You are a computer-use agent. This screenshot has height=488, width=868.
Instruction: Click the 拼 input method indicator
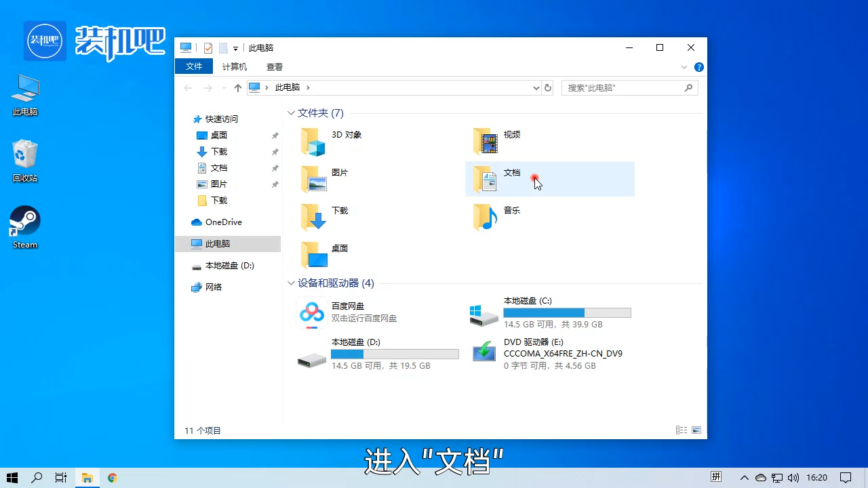point(715,476)
